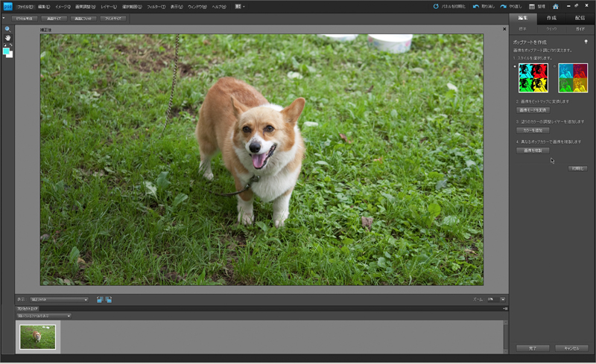The width and height of the screenshot is (596, 364).
Task: Click the convert image mode button
Action: (x=533, y=110)
